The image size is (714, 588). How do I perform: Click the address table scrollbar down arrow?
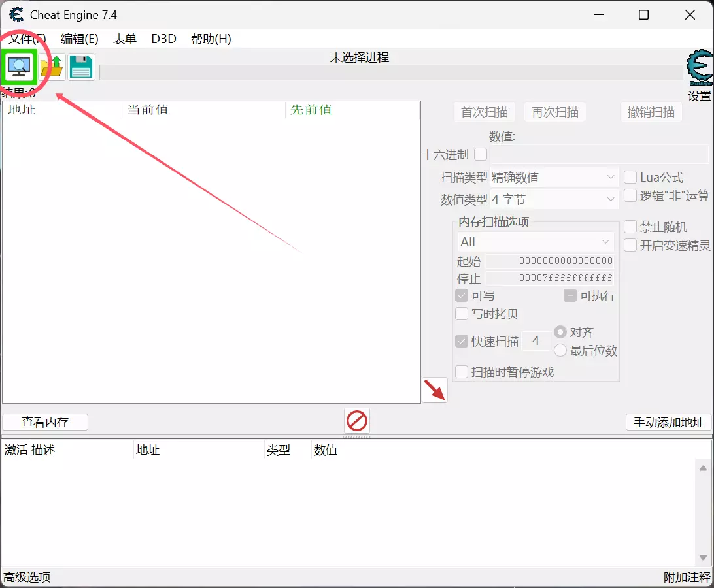click(x=703, y=557)
